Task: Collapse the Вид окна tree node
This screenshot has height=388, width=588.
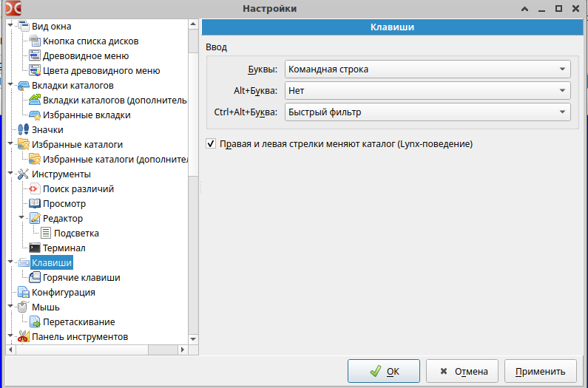Action: tap(10, 25)
